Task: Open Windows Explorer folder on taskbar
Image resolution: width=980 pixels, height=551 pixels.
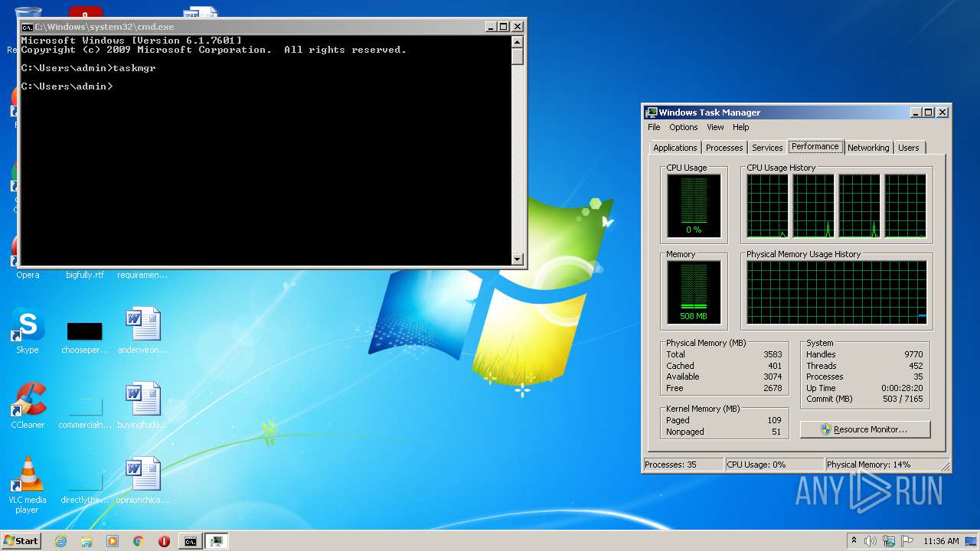Action: [x=87, y=541]
